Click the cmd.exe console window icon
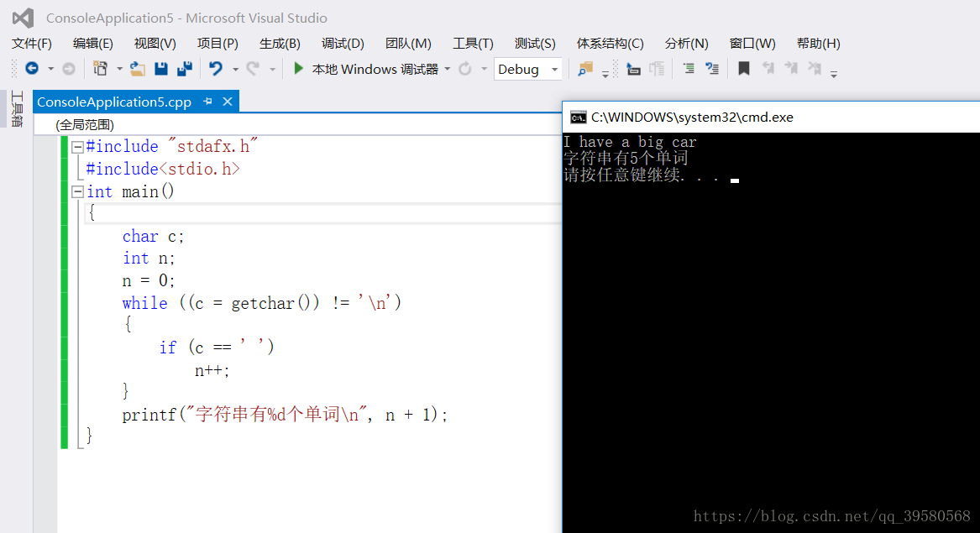This screenshot has height=533, width=980. pyautogui.click(x=578, y=118)
